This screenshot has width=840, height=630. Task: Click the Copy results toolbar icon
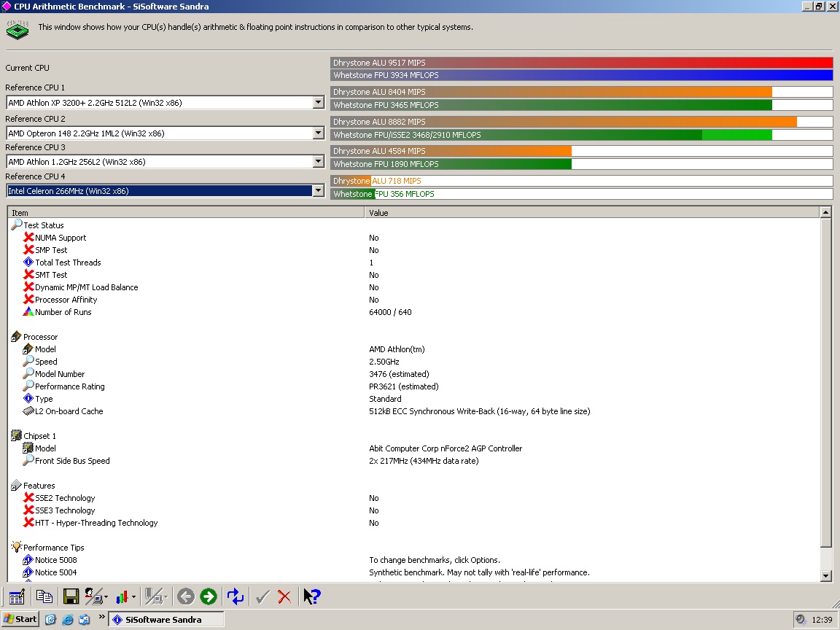coord(44,596)
